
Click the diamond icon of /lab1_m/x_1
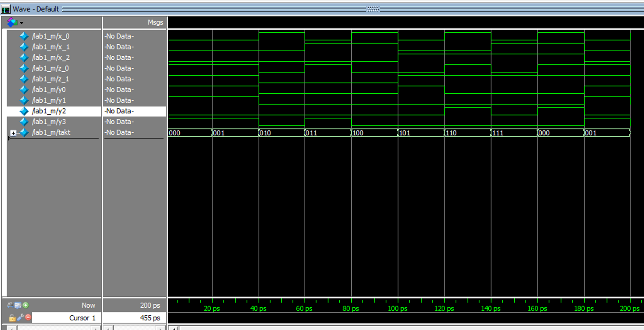coord(24,47)
